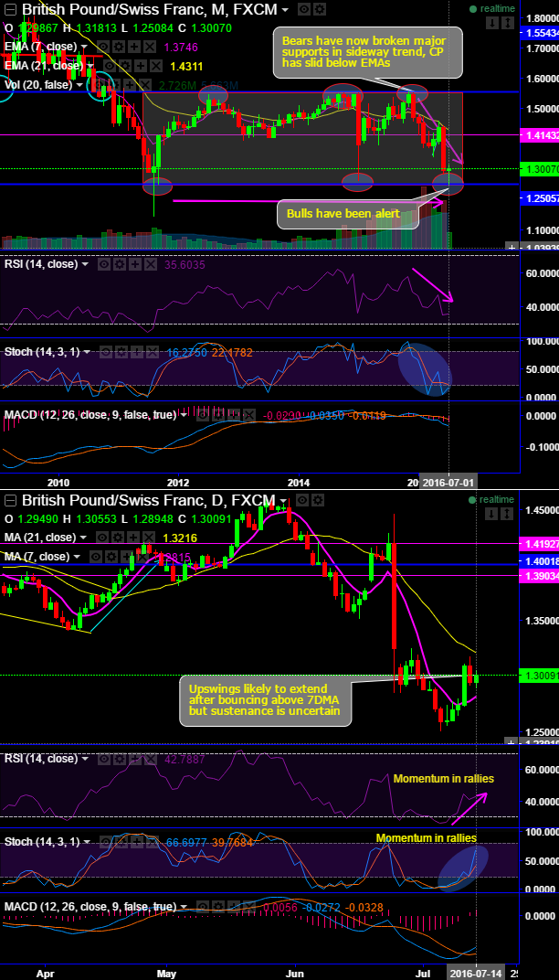
Task: Open monthly RSI indicator settings gear
Action: point(119,264)
